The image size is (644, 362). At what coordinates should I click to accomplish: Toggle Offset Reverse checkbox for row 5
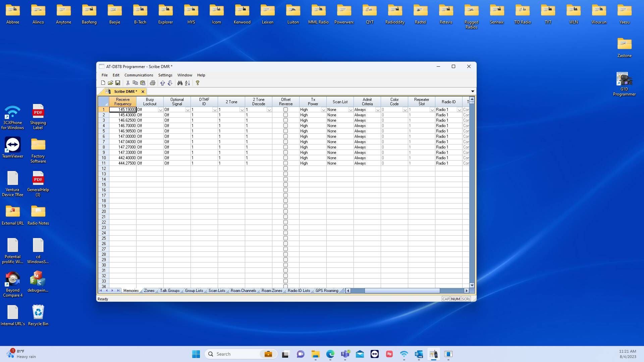tap(285, 131)
